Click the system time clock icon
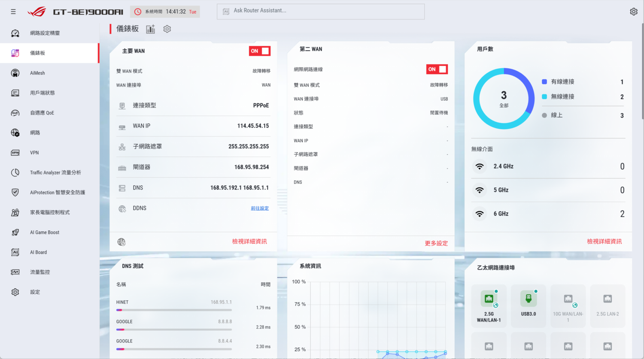This screenshot has width=644, height=359. [x=138, y=12]
